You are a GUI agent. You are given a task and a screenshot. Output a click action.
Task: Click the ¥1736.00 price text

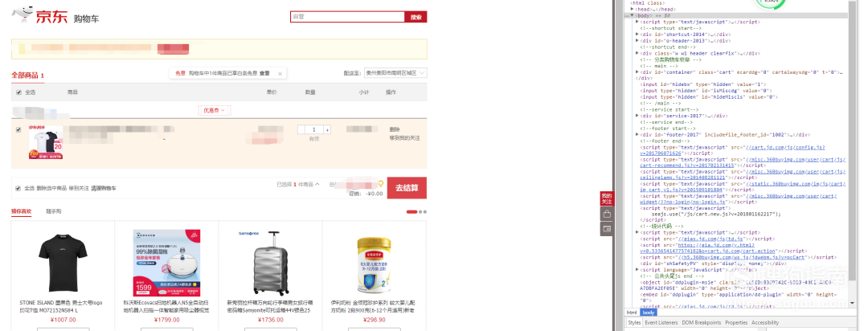click(270, 320)
